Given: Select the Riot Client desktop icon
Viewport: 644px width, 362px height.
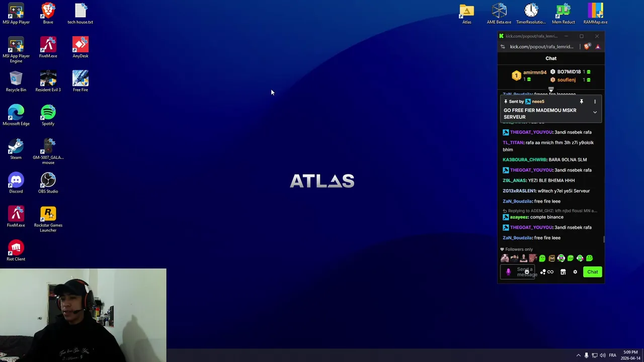Looking at the screenshot, I should tap(16, 250).
